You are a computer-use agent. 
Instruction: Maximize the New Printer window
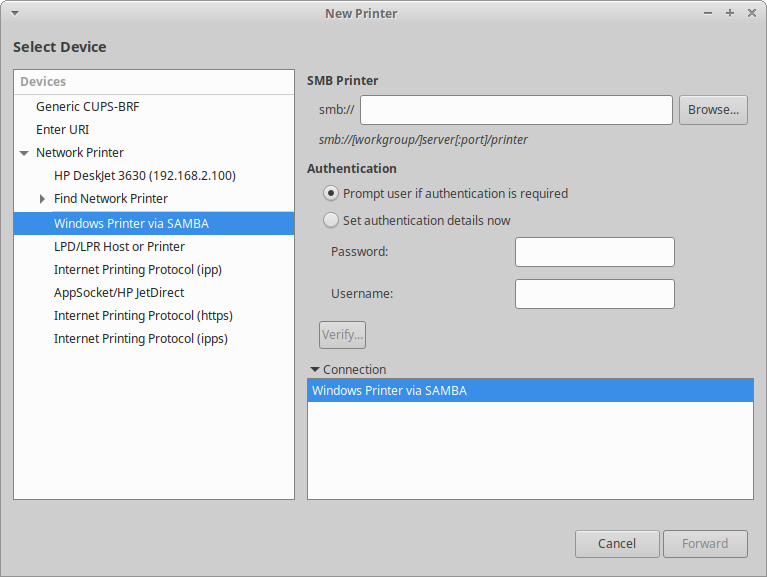(x=731, y=13)
